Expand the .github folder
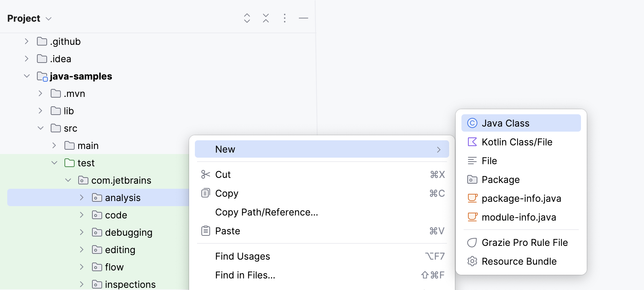This screenshot has height=290, width=644. pos(26,42)
